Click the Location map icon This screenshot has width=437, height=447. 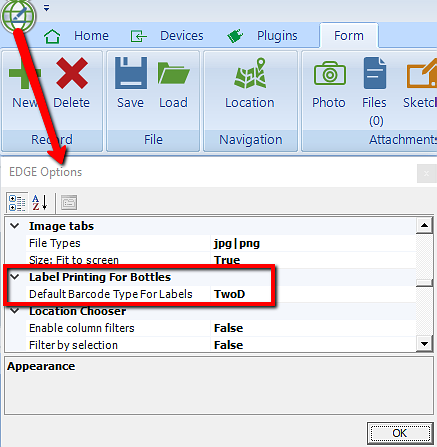[250, 73]
